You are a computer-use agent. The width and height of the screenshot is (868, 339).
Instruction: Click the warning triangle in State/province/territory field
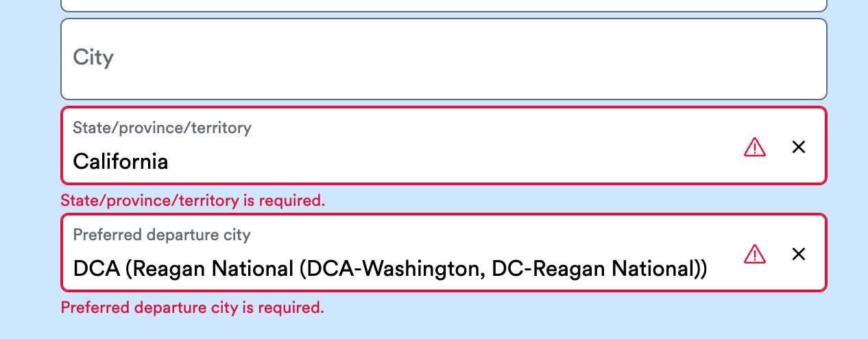(x=755, y=147)
